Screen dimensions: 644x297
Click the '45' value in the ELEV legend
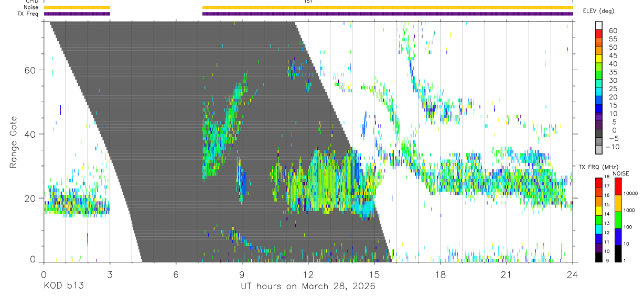tap(613, 56)
